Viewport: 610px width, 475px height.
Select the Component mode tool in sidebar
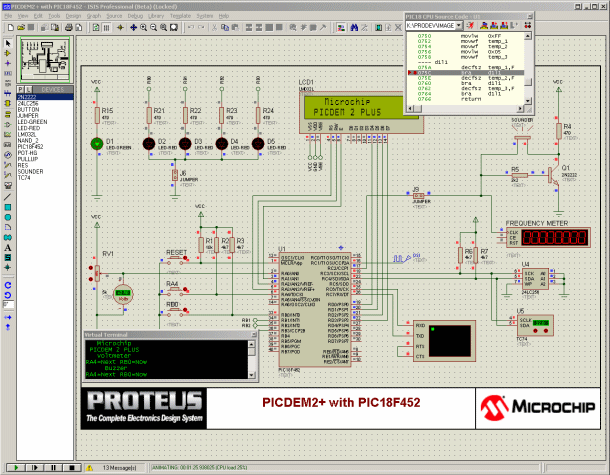(8, 53)
